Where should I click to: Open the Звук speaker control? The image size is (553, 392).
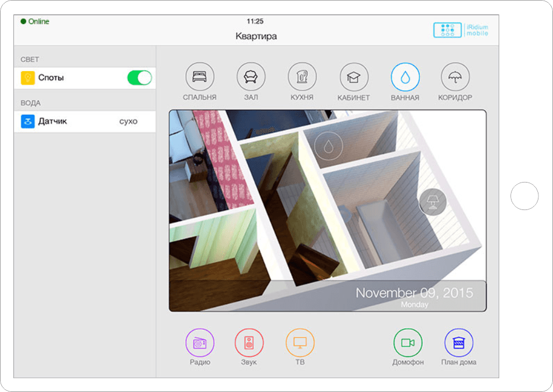[x=249, y=343]
